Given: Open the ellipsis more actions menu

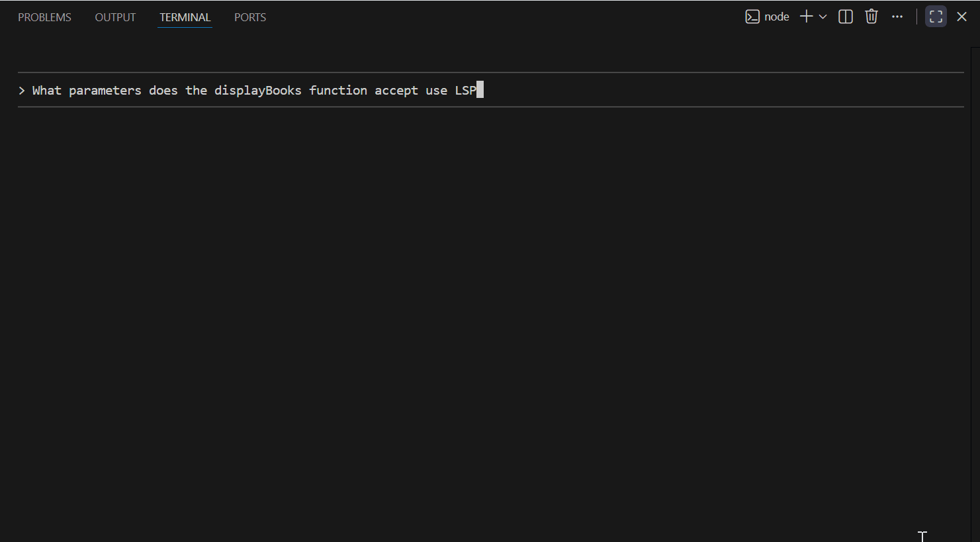Looking at the screenshot, I should [897, 17].
